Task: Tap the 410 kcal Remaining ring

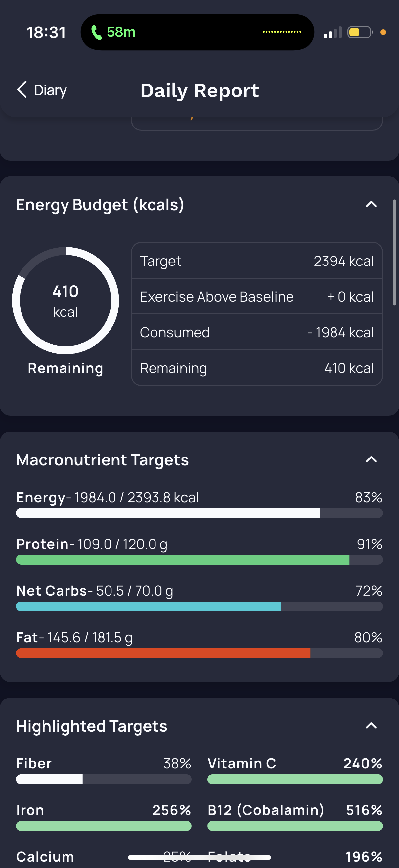Action: click(x=65, y=301)
